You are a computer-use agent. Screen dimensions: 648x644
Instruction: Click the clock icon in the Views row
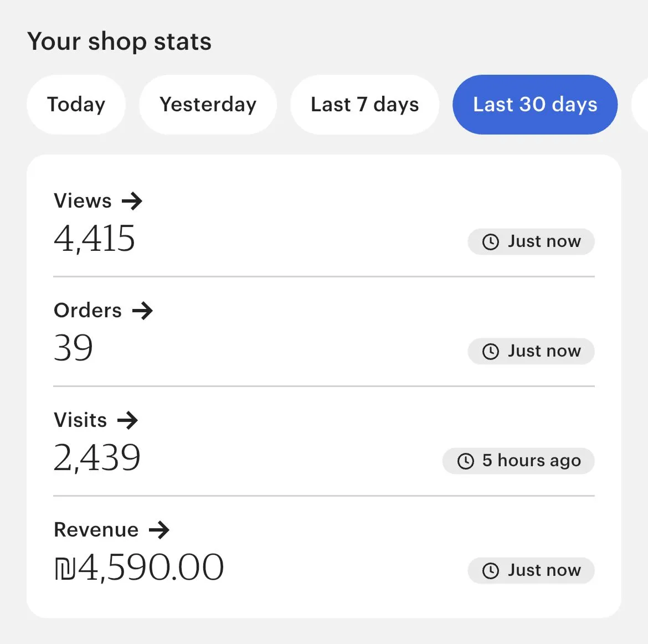click(491, 242)
